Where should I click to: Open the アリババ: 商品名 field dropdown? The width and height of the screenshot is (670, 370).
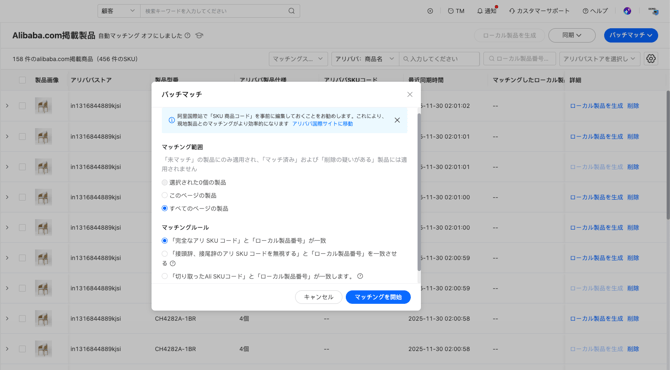pos(364,59)
